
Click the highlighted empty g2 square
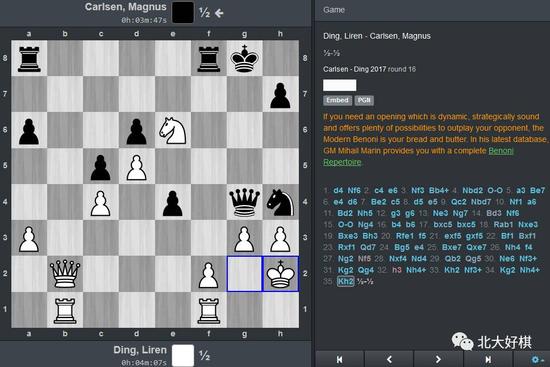coord(244,274)
